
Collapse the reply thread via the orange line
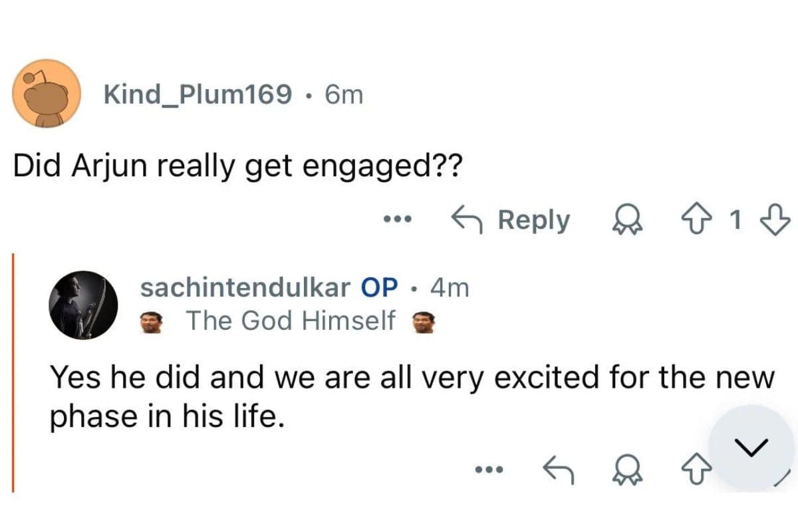pyautogui.click(x=13, y=372)
